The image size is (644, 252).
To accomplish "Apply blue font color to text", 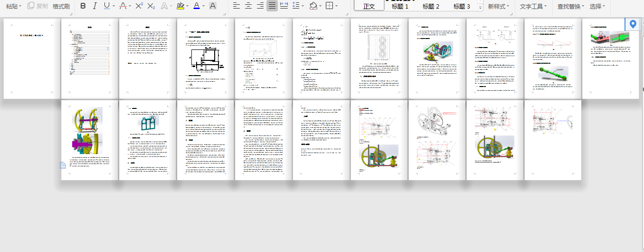I will coord(197,6).
